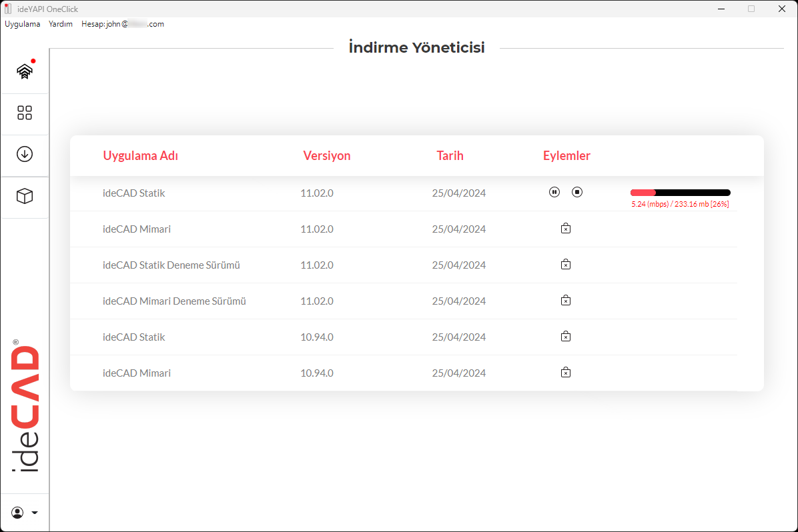This screenshot has width=798, height=532.
Task: Click the Uygulama Adı column header
Action: tap(140, 156)
